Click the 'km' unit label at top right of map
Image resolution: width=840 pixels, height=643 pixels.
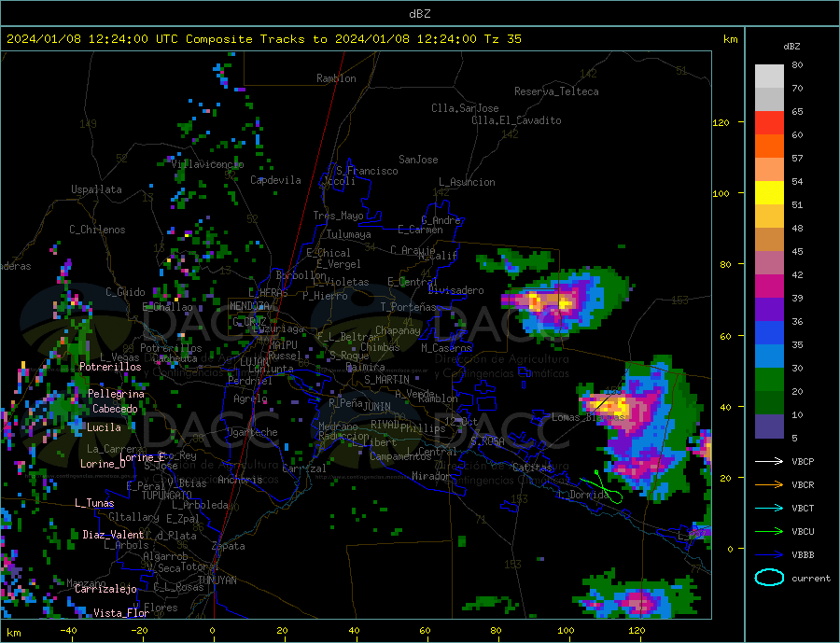730,39
